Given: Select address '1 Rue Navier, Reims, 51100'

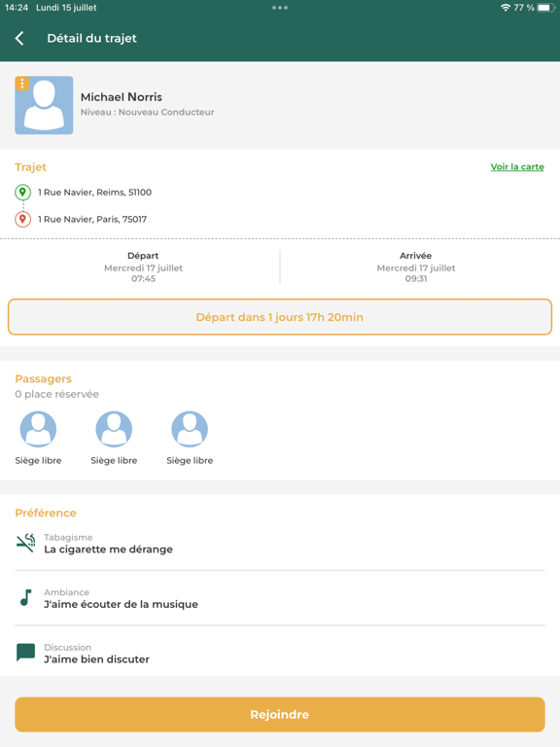Looking at the screenshot, I should pos(94,192).
